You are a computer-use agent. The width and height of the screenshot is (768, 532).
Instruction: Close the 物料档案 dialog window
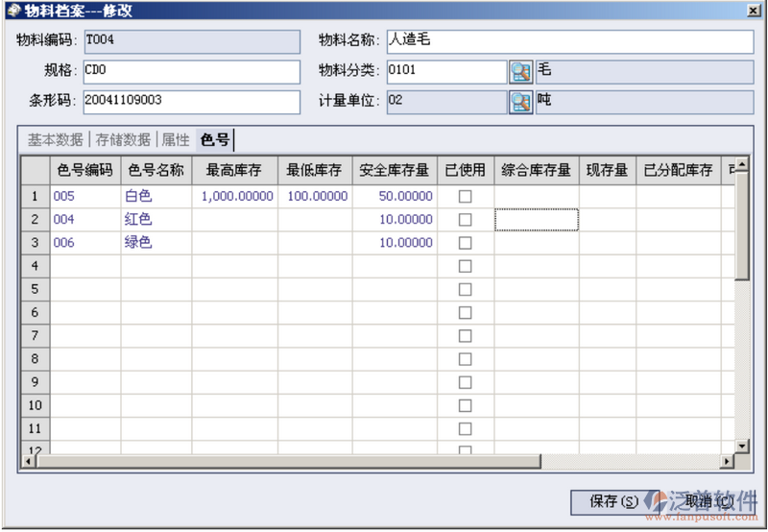[x=754, y=11]
